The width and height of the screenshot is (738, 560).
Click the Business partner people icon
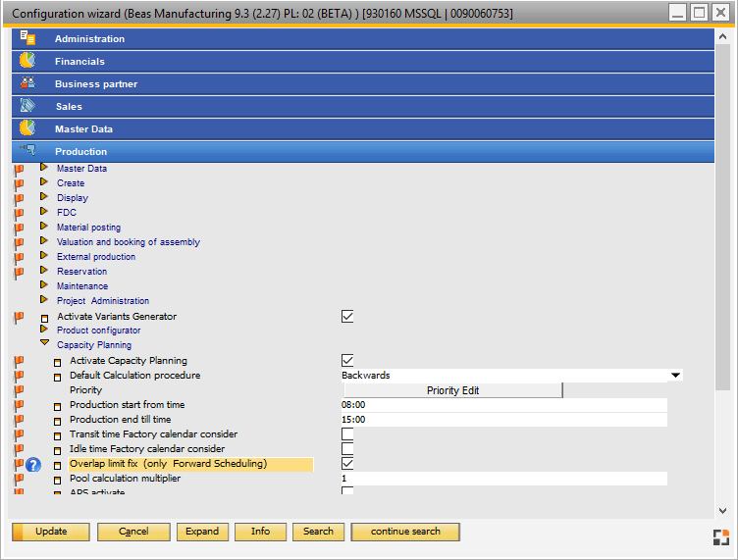pos(26,83)
